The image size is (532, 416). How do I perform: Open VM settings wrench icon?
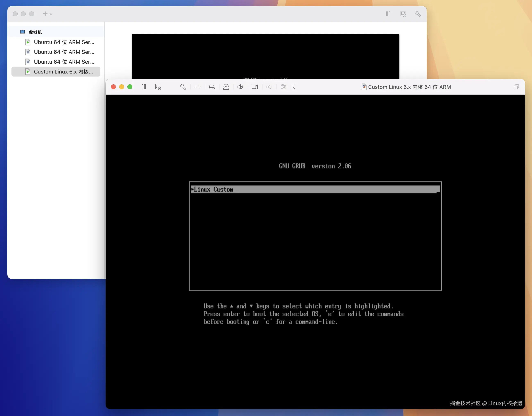click(183, 87)
